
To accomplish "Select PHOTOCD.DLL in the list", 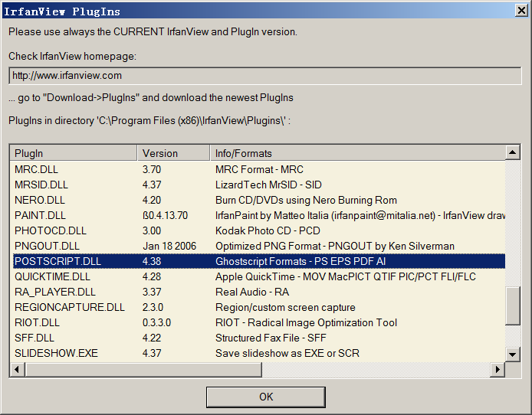I will (259, 230).
